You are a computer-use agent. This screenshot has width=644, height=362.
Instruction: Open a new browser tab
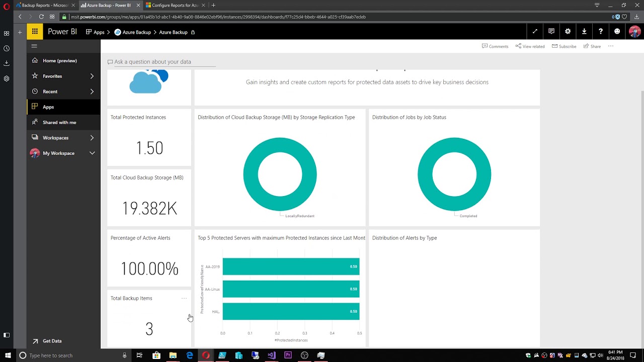pos(213,5)
